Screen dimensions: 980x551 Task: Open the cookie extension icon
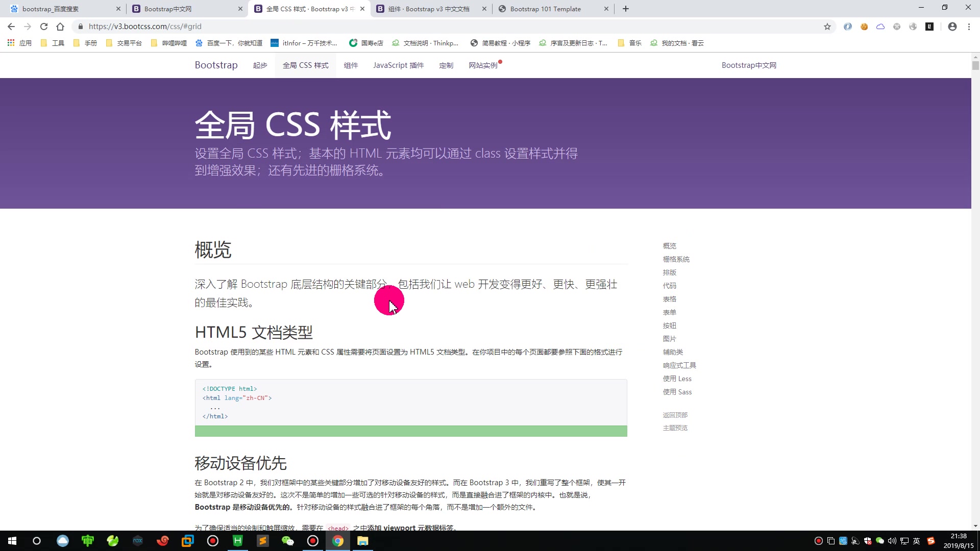(864, 27)
